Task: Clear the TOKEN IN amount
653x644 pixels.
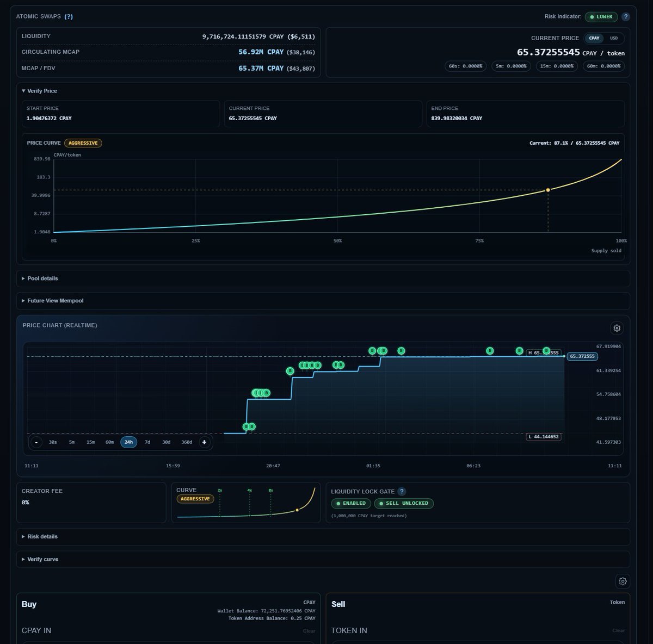Action: pyautogui.click(x=619, y=631)
